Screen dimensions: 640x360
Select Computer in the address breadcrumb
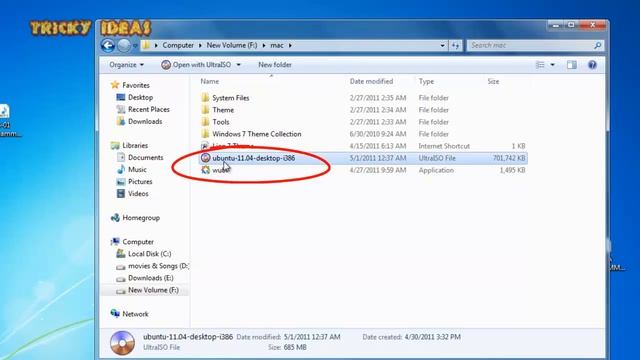coord(178,45)
